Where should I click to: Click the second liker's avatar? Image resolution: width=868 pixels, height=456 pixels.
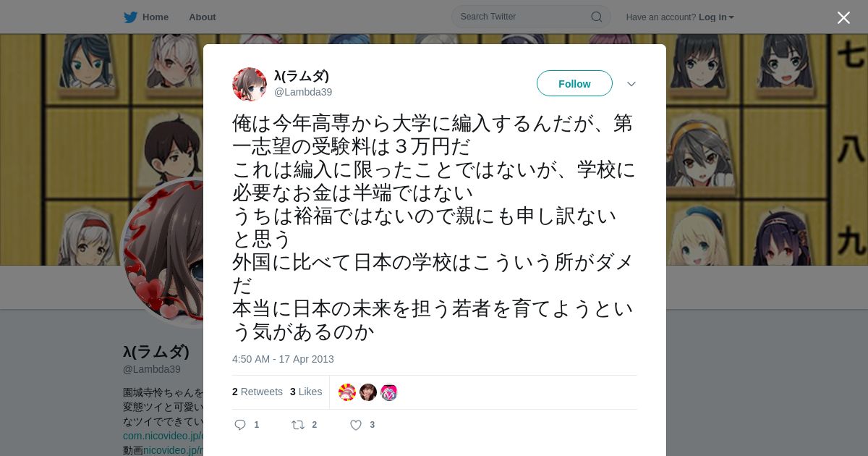point(368,392)
